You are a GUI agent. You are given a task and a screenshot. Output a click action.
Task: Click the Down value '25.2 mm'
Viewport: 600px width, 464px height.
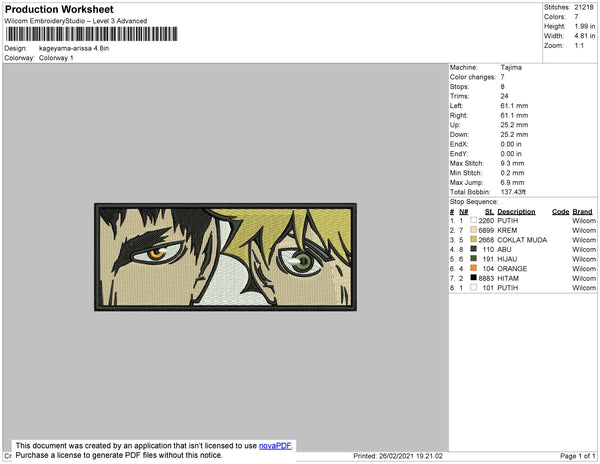pos(514,135)
